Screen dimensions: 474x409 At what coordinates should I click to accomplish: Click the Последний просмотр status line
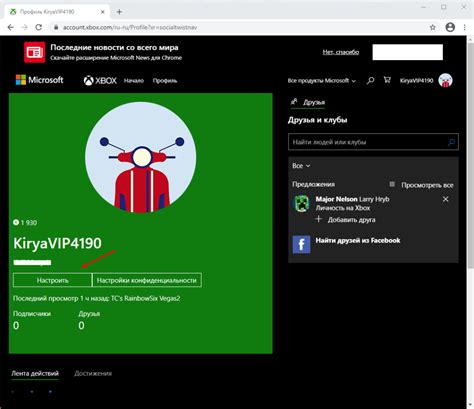97,298
